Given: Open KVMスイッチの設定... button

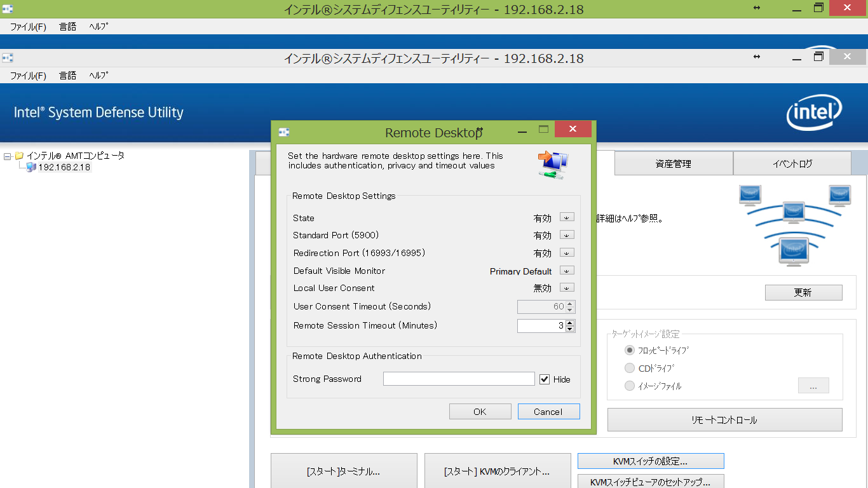Looking at the screenshot, I should point(651,461).
